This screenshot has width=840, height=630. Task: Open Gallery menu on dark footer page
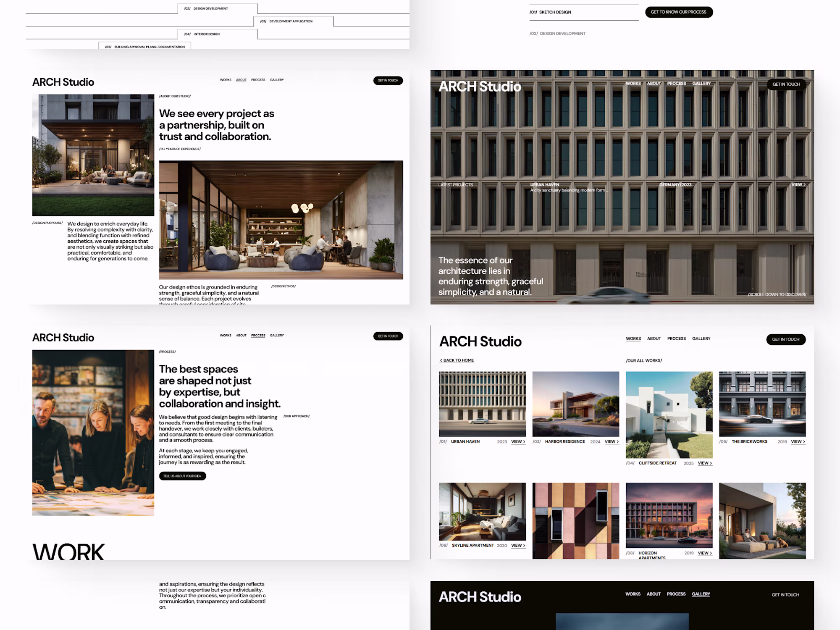pos(701,594)
